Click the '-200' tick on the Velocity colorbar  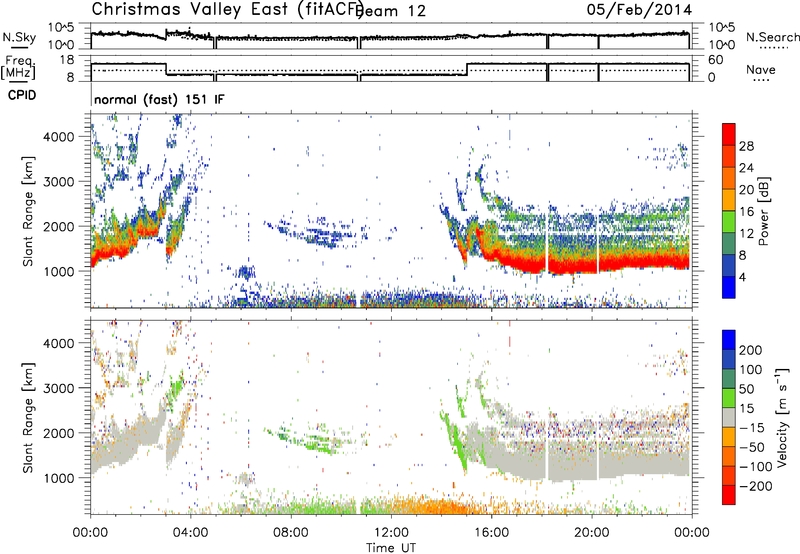[x=756, y=486]
